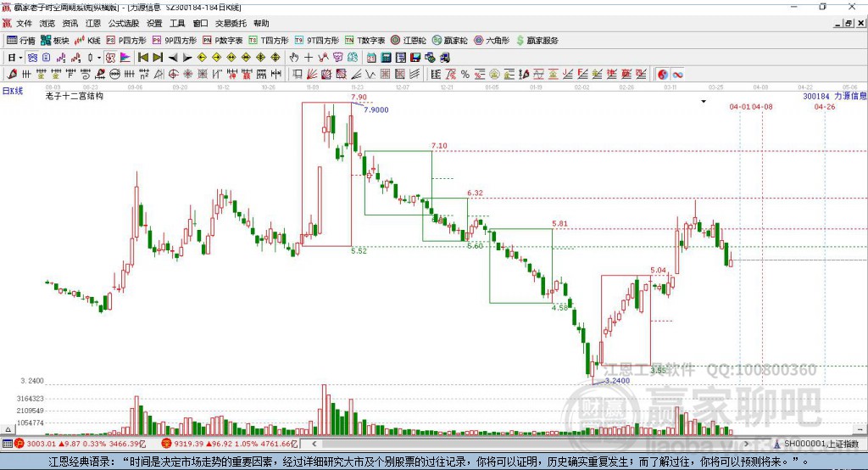Click the black right arrow icon

(x=187, y=58)
